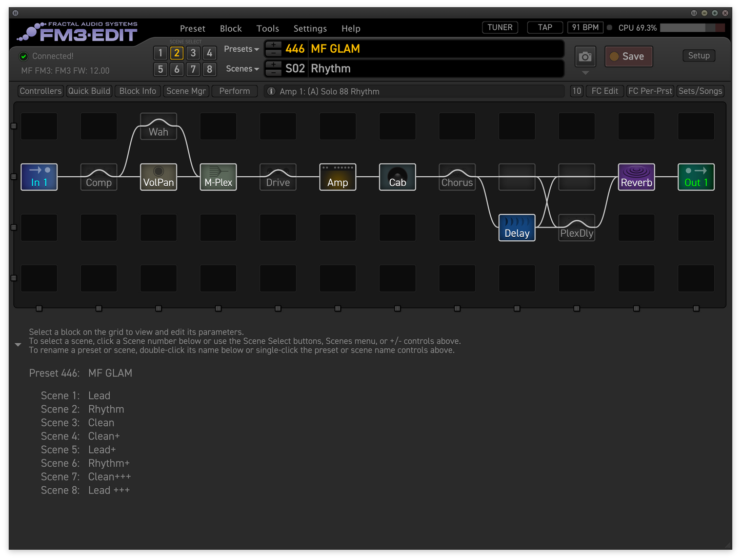Click the camera snapshot icon

click(x=585, y=56)
